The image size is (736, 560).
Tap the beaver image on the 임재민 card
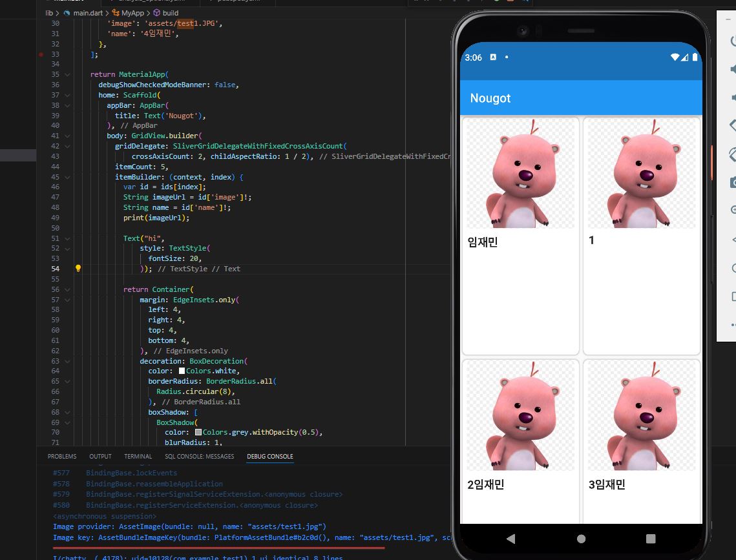pos(520,174)
